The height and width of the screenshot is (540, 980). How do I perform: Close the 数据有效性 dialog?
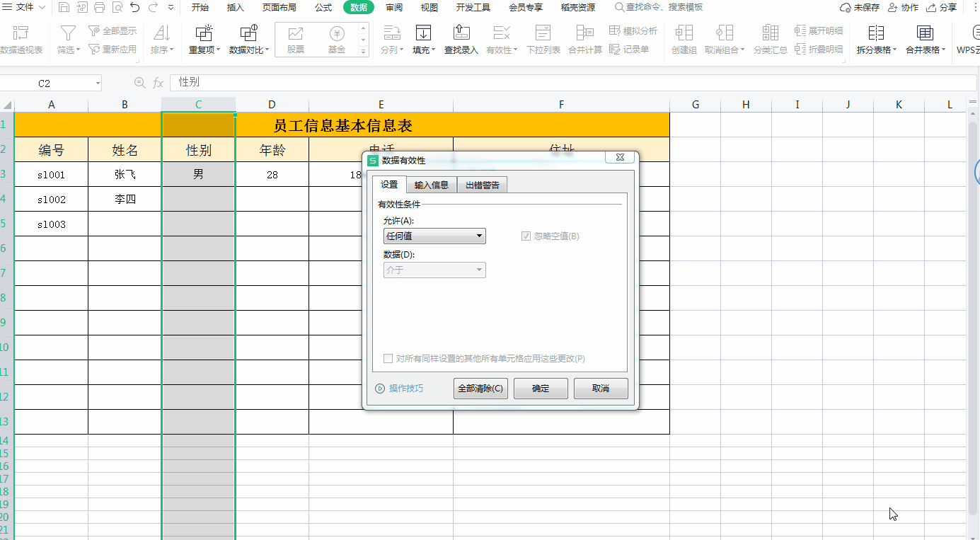pyautogui.click(x=619, y=157)
